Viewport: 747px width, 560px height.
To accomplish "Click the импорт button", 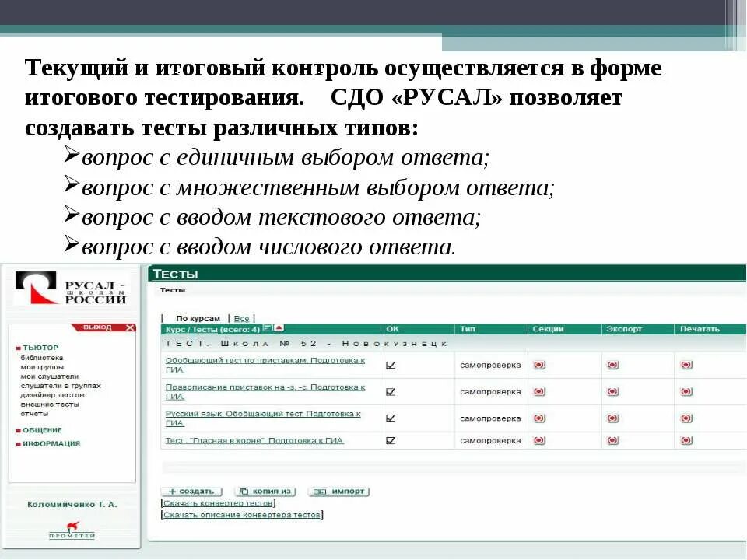I will 338,491.
